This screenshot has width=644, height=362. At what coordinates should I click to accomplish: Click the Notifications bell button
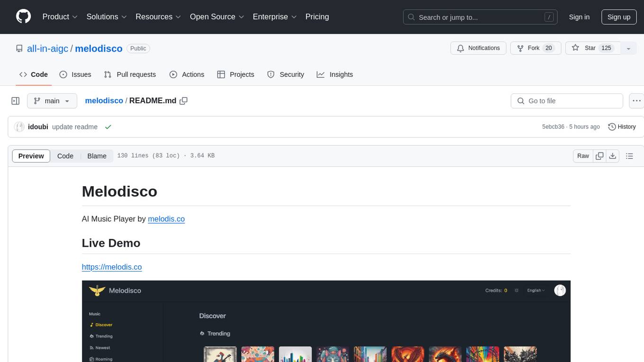click(478, 48)
